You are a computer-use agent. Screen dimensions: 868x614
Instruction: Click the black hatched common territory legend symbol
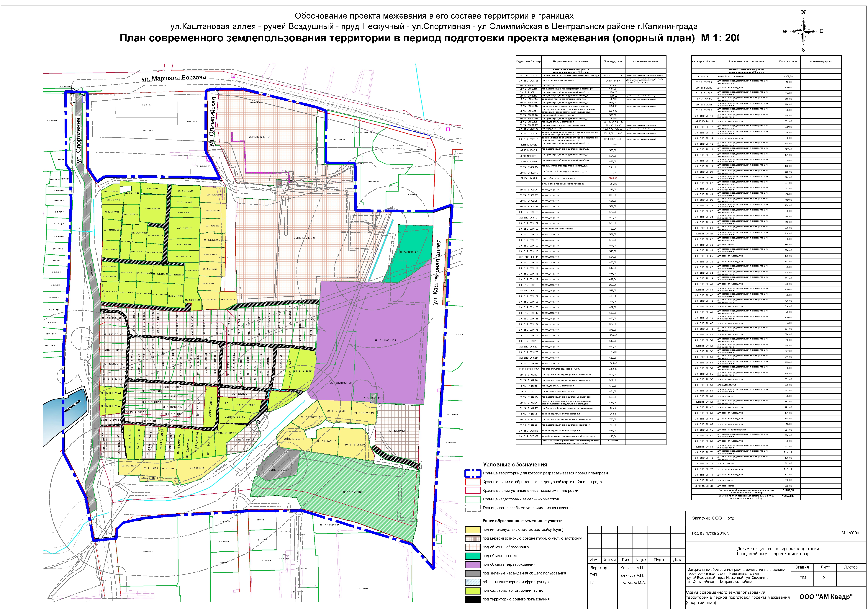[473, 599]
